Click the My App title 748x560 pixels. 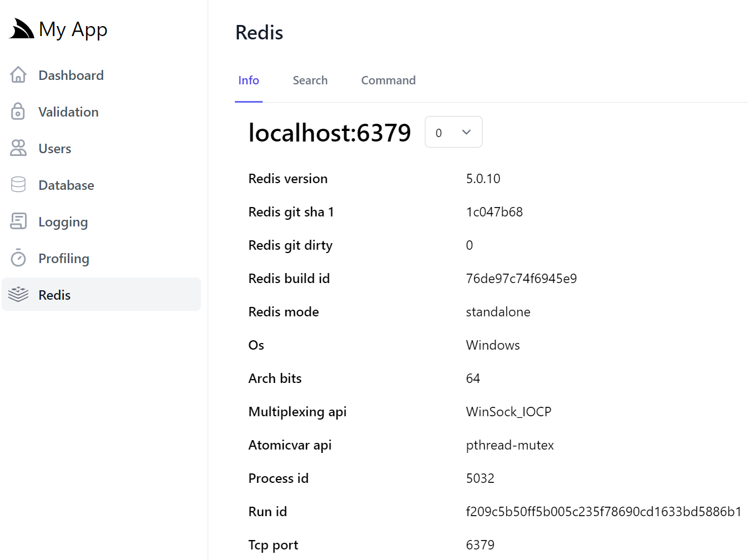[73, 29]
